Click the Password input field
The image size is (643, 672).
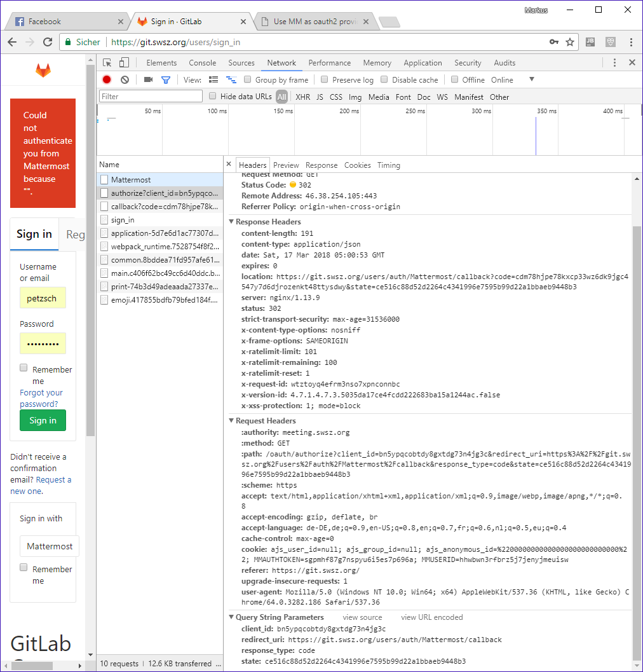click(43, 343)
